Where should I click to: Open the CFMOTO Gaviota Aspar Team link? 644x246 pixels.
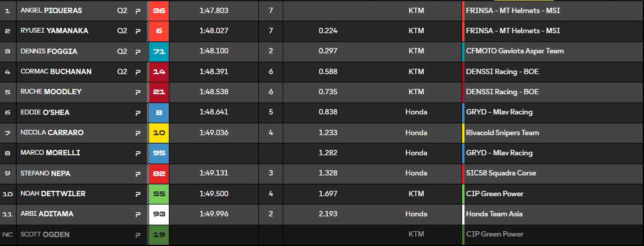pyautogui.click(x=515, y=51)
